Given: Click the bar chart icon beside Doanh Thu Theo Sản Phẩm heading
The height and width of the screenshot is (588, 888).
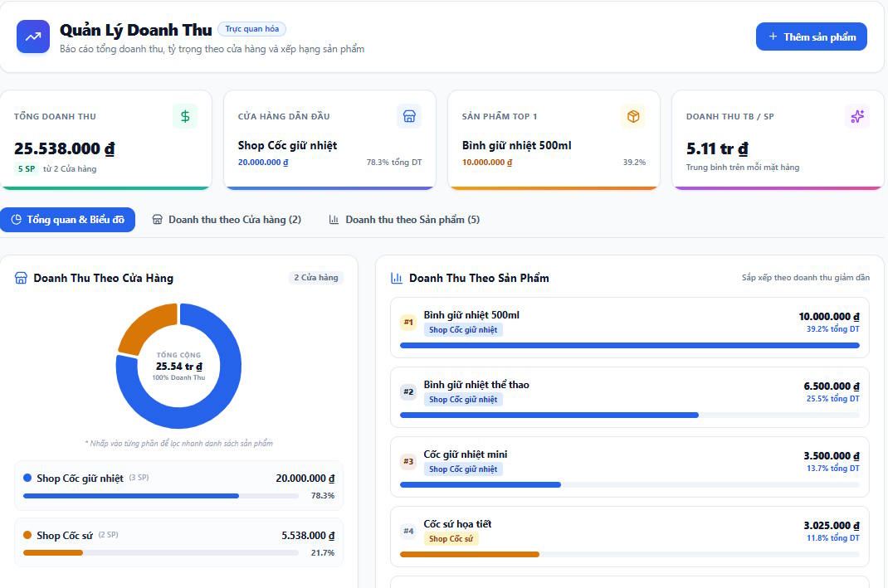Looking at the screenshot, I should click(x=397, y=278).
